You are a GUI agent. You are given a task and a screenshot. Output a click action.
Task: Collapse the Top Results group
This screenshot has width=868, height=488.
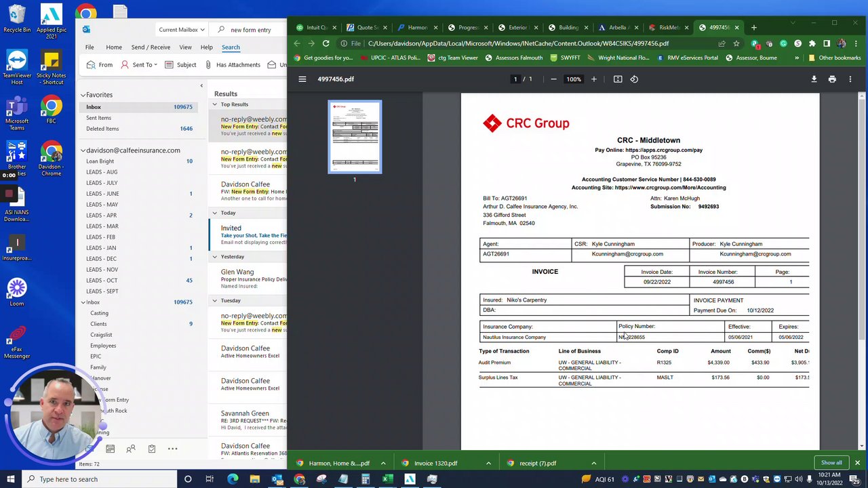click(x=215, y=104)
